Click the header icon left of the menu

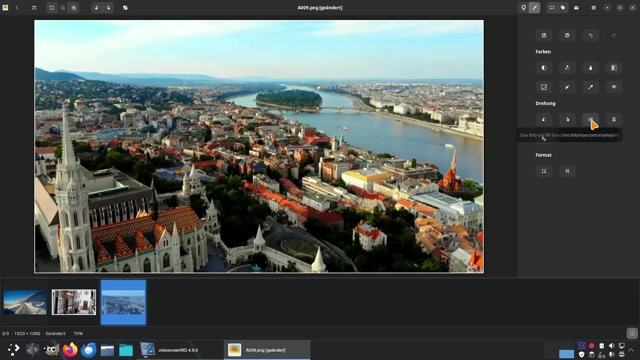point(576,8)
